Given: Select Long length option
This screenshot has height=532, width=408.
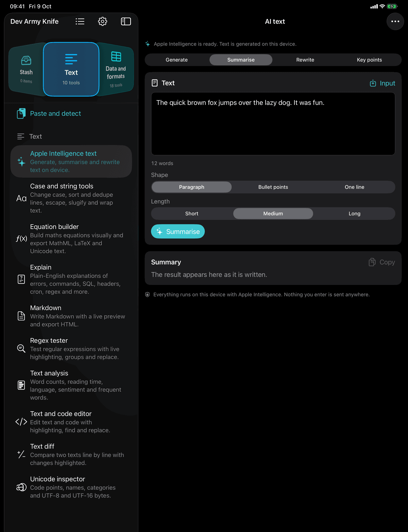Looking at the screenshot, I should pyautogui.click(x=354, y=214).
